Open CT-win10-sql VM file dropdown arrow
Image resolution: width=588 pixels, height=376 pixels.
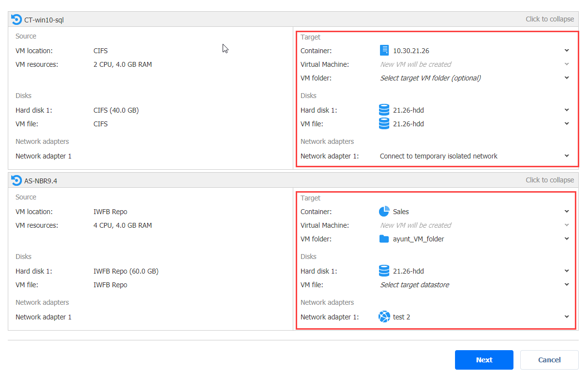tap(567, 123)
